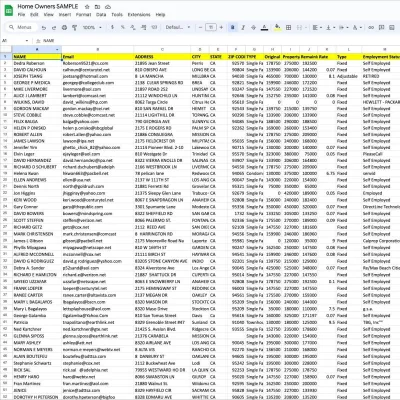
Task: Decrease font size with minus button
Action: pyautogui.click(x=200, y=27)
